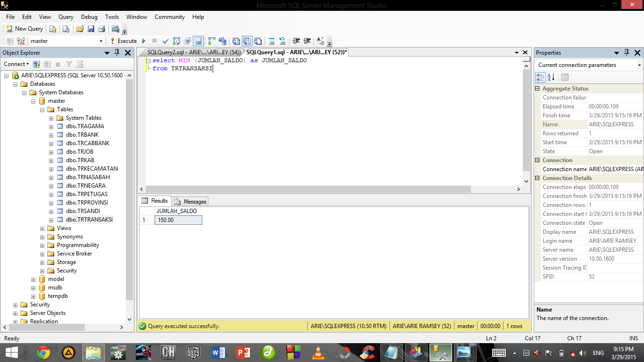Open Query Options toolbar icon

click(x=188, y=41)
